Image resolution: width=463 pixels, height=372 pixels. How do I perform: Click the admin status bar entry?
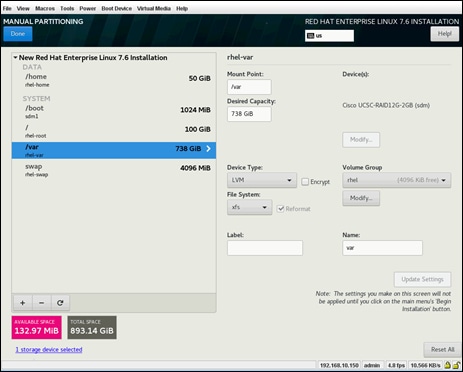point(372,365)
